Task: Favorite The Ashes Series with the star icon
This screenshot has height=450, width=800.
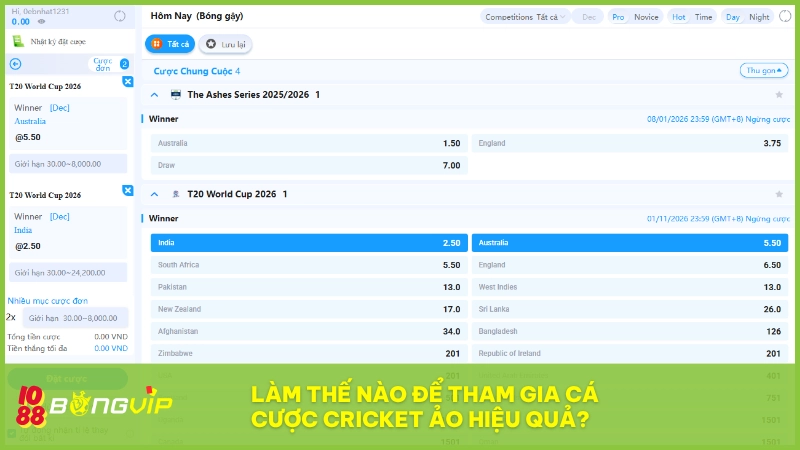Action: [x=779, y=94]
